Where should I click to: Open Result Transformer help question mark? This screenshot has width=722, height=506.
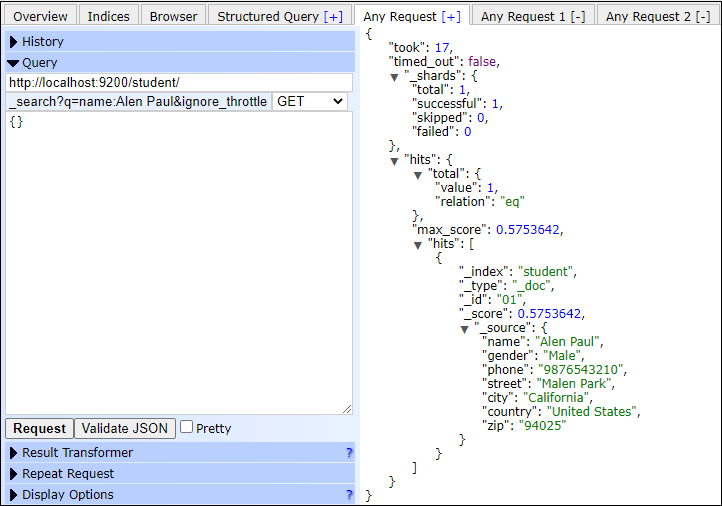(349, 453)
